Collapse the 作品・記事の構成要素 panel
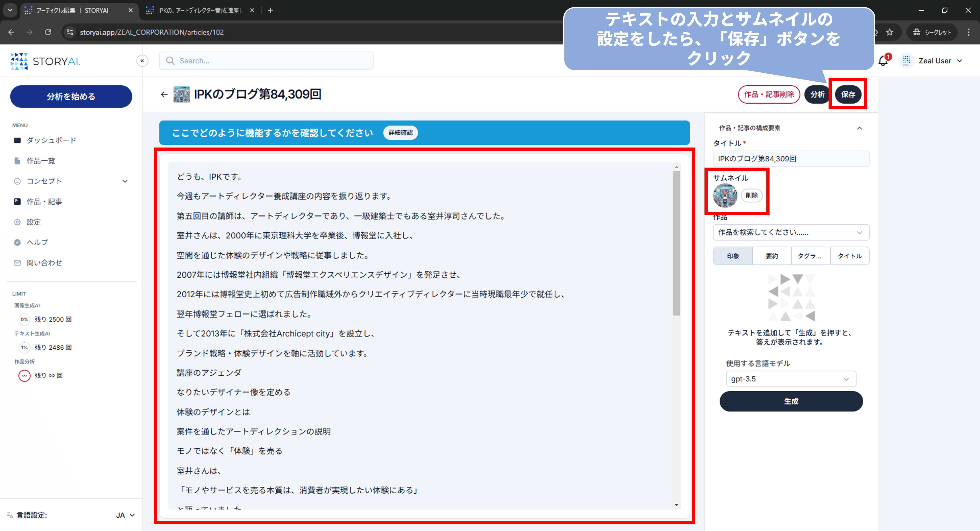The image size is (980, 531). pos(860,128)
